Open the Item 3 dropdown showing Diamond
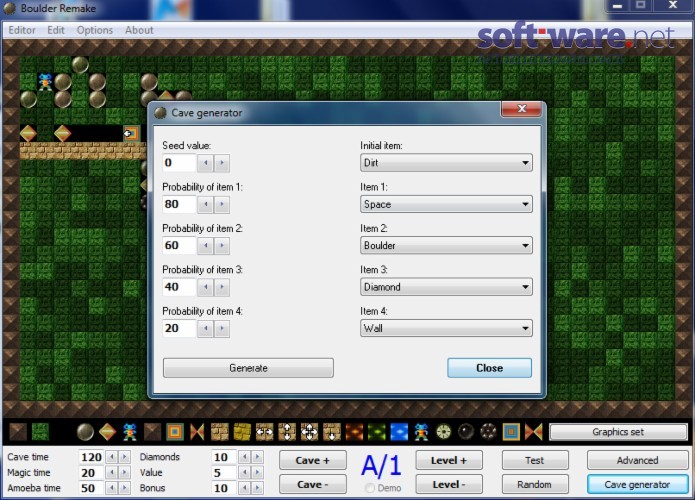Image resolution: width=695 pixels, height=500 pixels. pyautogui.click(x=446, y=287)
